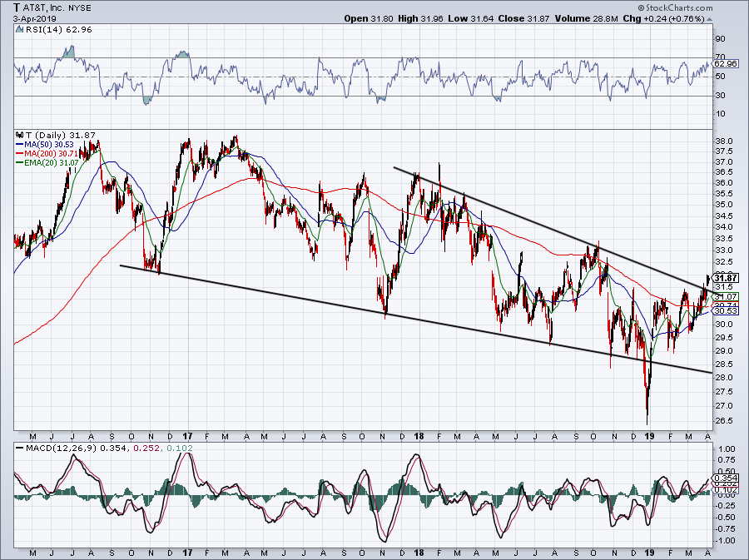
Task: Click the small triangle after the Chg value
Action: click(709, 19)
